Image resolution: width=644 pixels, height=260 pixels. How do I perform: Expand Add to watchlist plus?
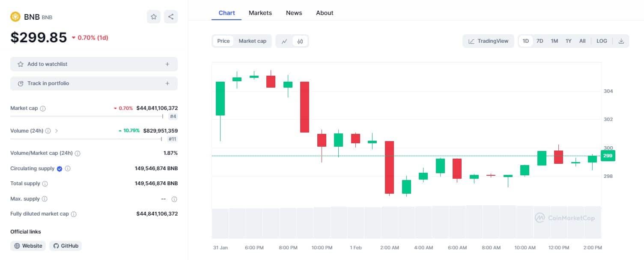167,64
